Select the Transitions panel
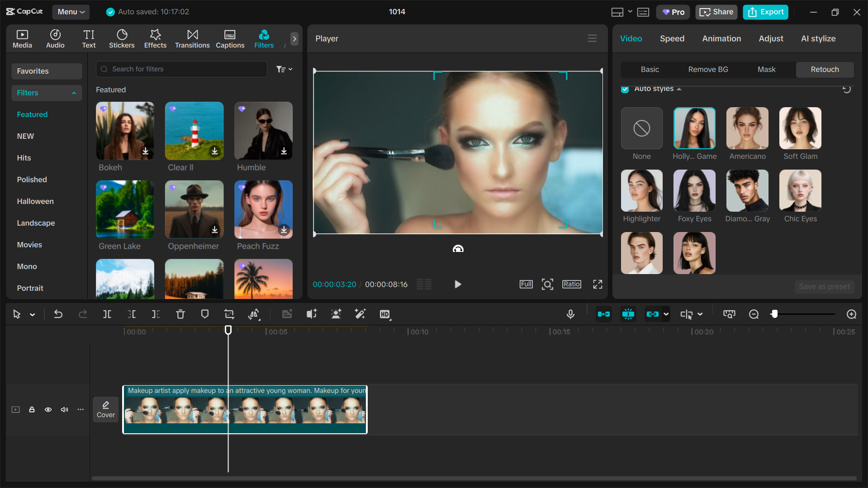The width and height of the screenshot is (868, 488). point(192,38)
